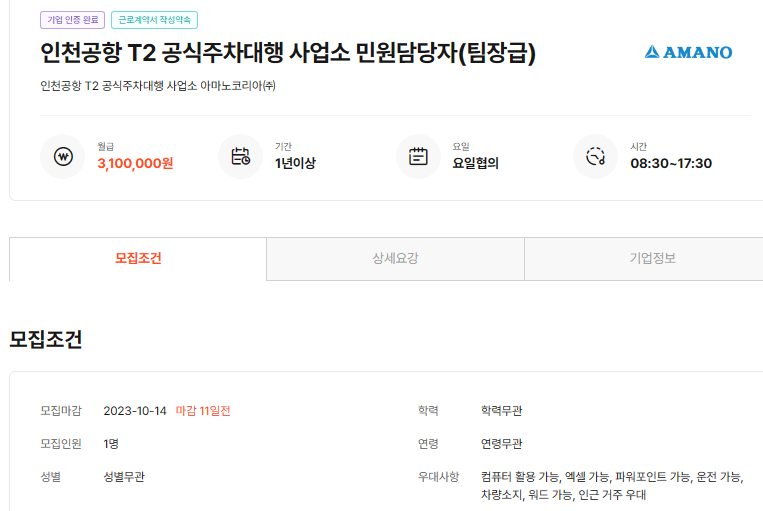Click the working hours clock icon
The height and width of the screenshot is (511, 763).
click(x=596, y=157)
